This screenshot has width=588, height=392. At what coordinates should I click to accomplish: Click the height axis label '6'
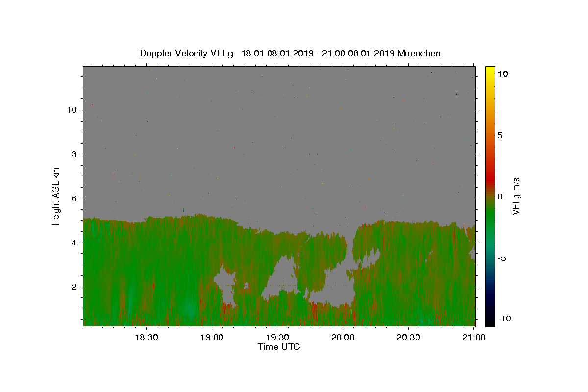[74, 198]
